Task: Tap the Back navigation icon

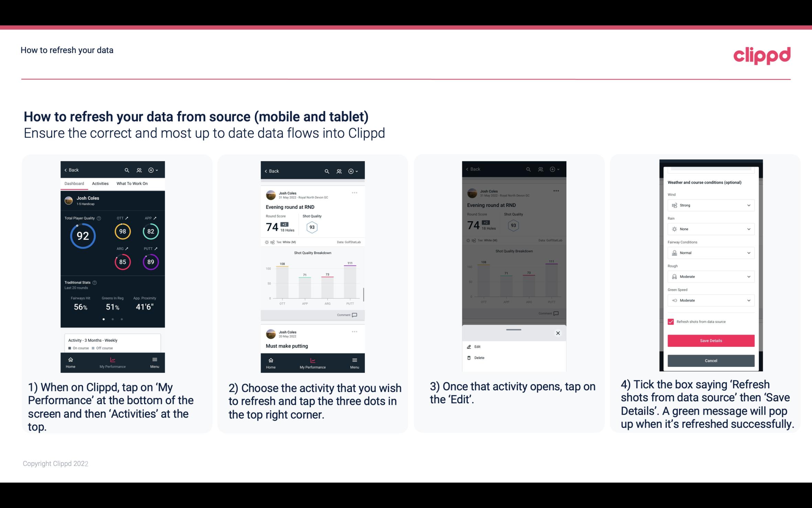Action: click(x=66, y=170)
